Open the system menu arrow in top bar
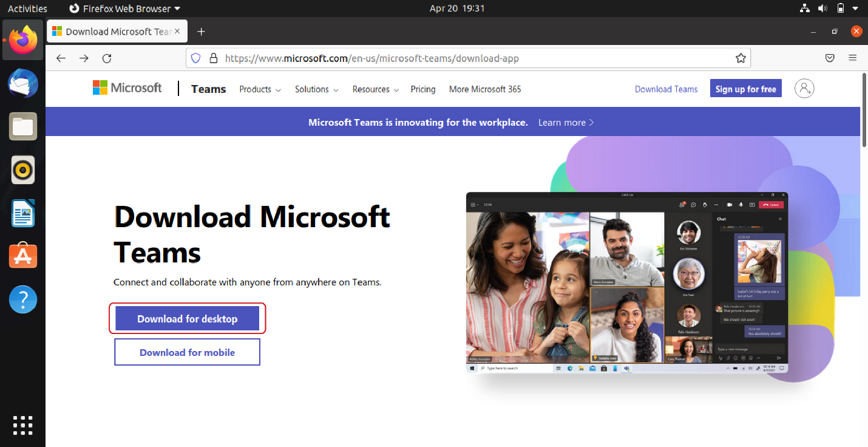Screen dimensions: 868x447 [x=856, y=9]
